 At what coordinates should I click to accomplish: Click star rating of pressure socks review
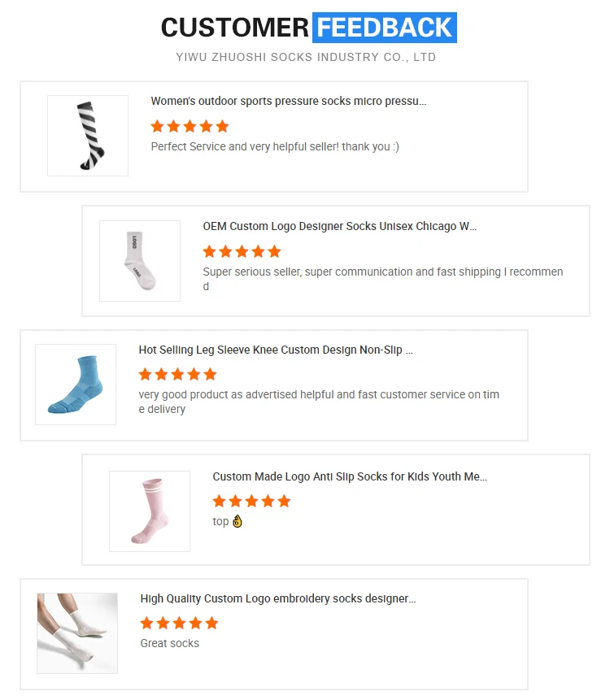pyautogui.click(x=190, y=126)
